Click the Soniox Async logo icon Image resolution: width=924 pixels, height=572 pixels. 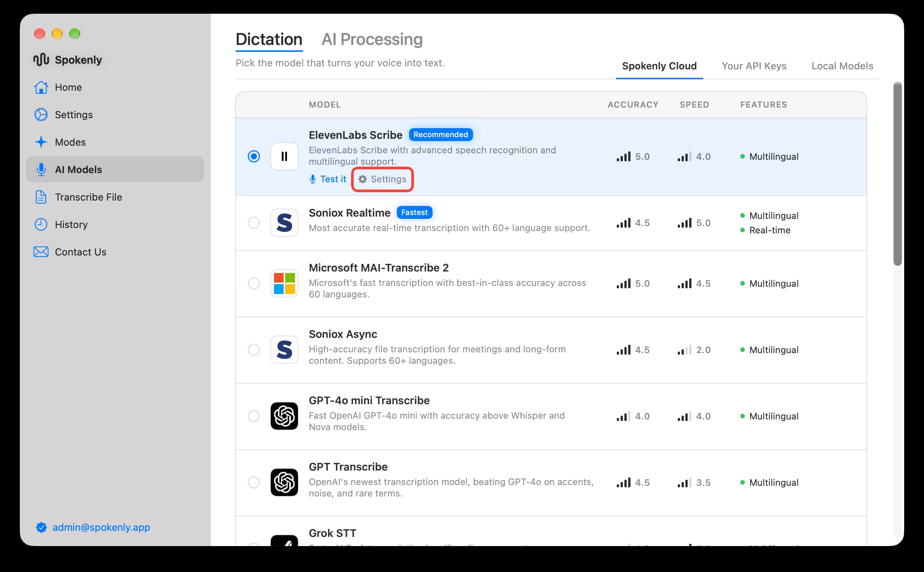284,350
